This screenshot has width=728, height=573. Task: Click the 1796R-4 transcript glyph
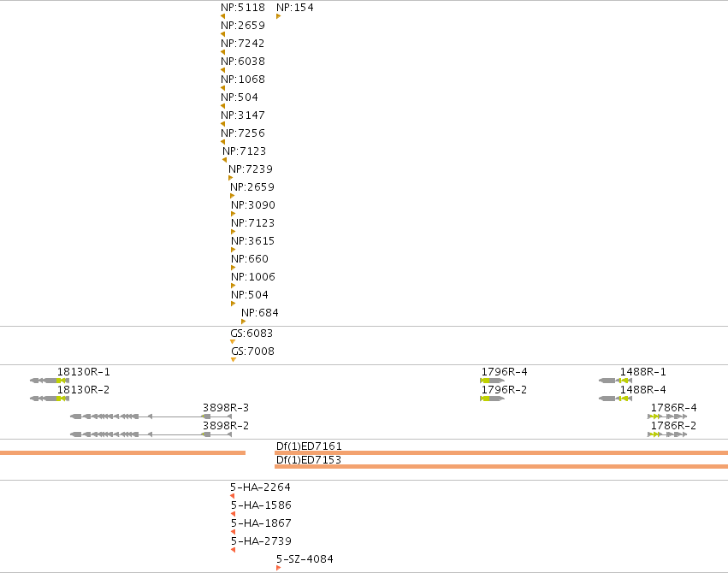click(492, 381)
